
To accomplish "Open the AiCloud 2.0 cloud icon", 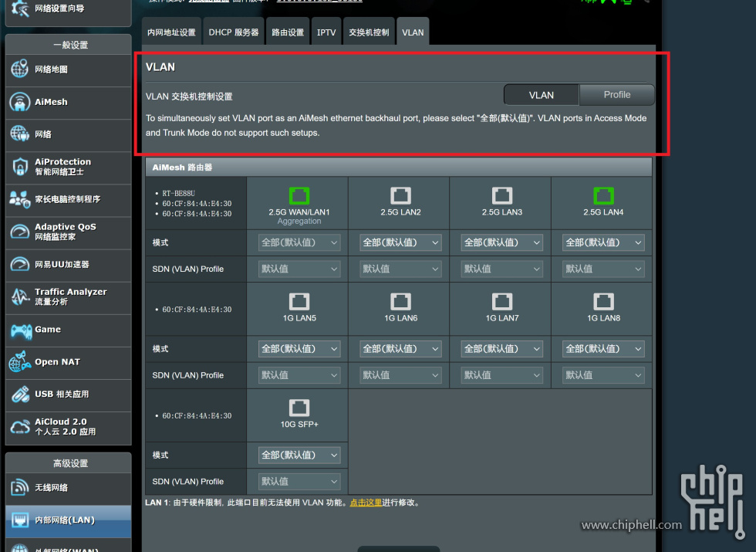I will (x=20, y=426).
